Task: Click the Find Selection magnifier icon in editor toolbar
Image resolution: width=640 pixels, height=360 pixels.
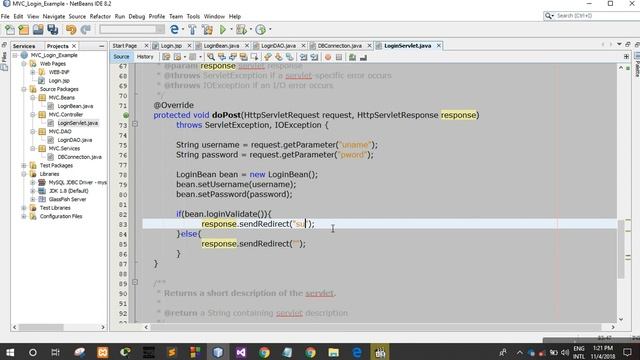Action: 211,57
